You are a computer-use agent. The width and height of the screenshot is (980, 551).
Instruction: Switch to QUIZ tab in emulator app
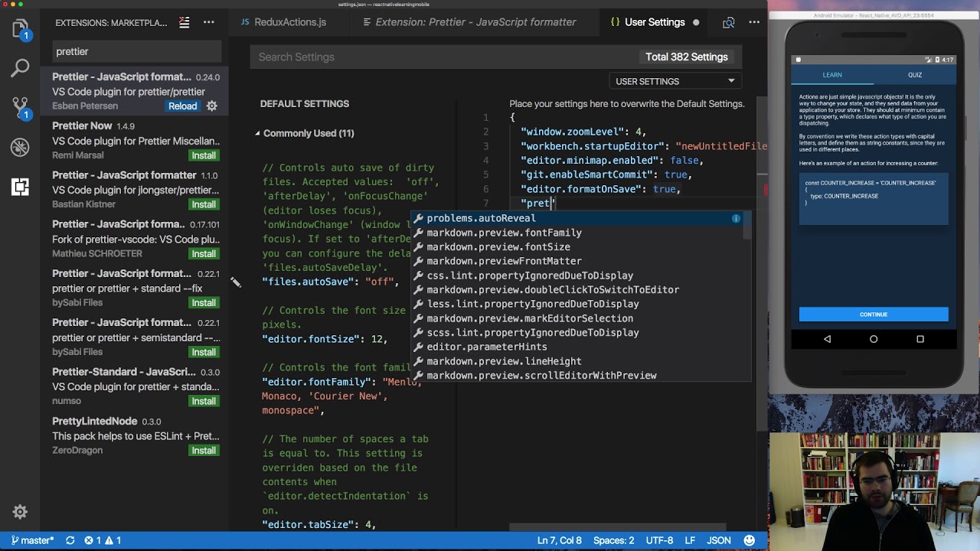(915, 75)
